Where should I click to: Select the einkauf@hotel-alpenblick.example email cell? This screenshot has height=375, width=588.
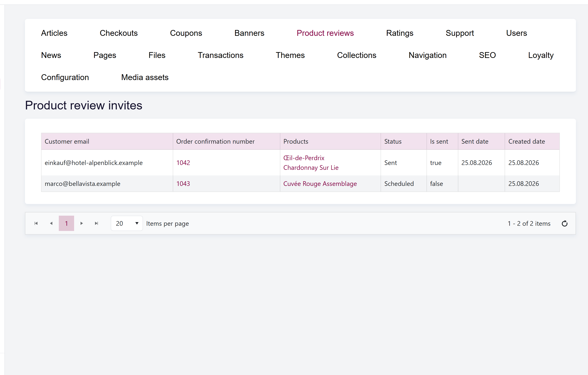107,163
